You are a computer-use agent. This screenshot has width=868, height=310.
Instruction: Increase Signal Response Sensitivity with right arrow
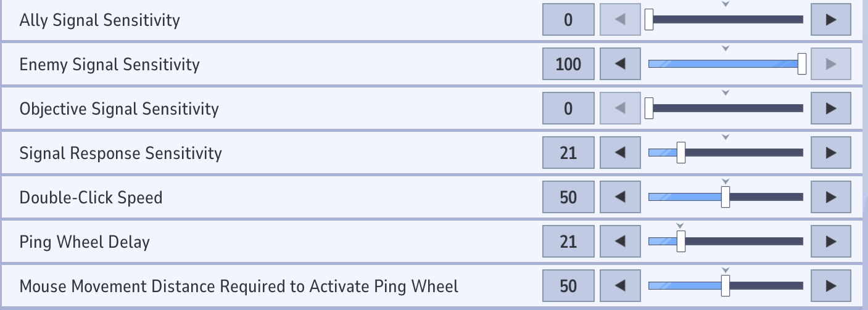click(830, 153)
